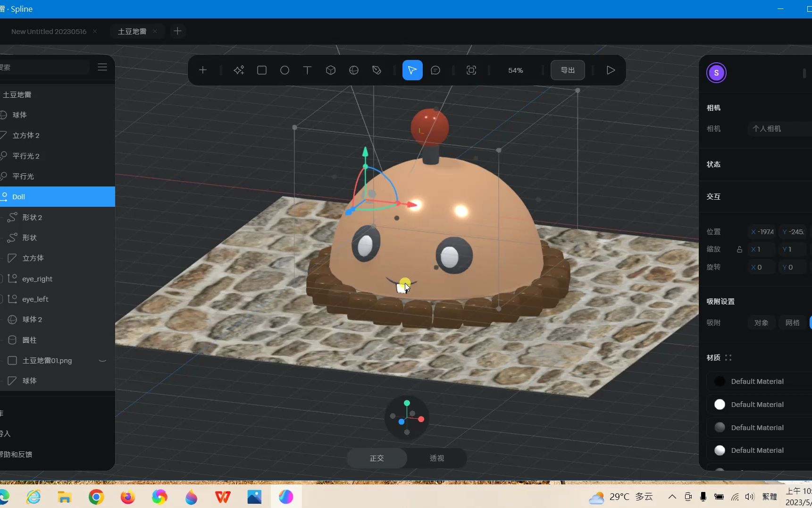Click the 导出 export button
This screenshot has width=812, height=508.
[568, 70]
